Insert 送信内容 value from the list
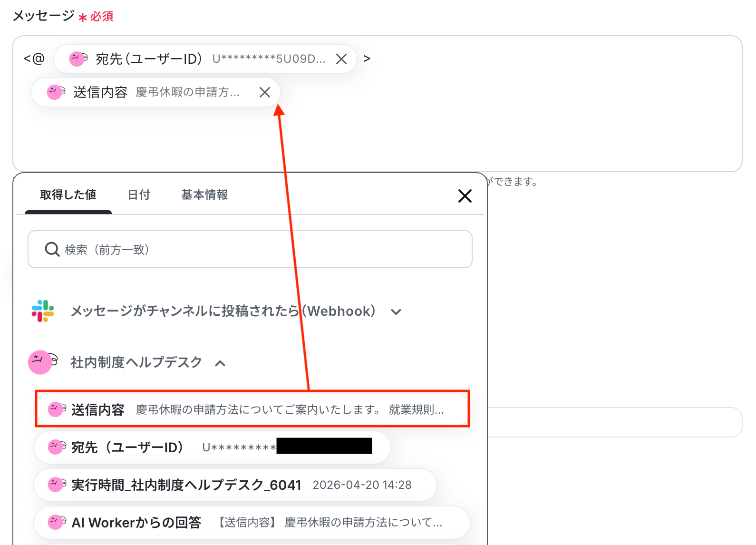This screenshot has width=756, height=545. 252,409
